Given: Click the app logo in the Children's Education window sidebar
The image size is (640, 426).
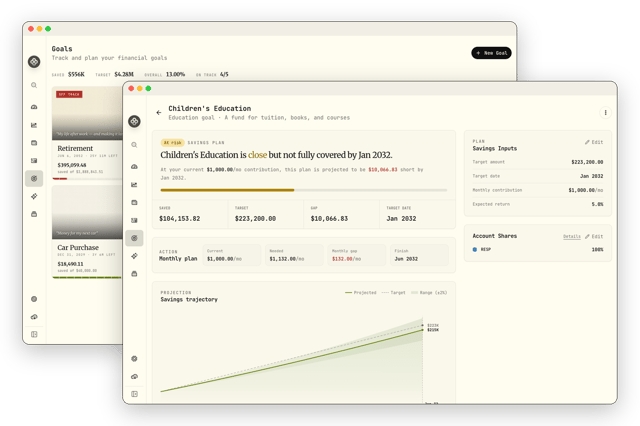Looking at the screenshot, I should tap(134, 121).
